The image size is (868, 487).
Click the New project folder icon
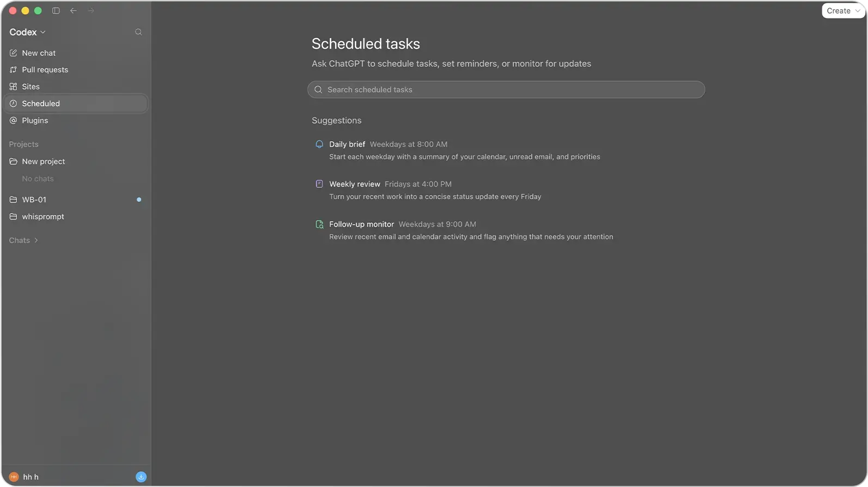point(14,161)
